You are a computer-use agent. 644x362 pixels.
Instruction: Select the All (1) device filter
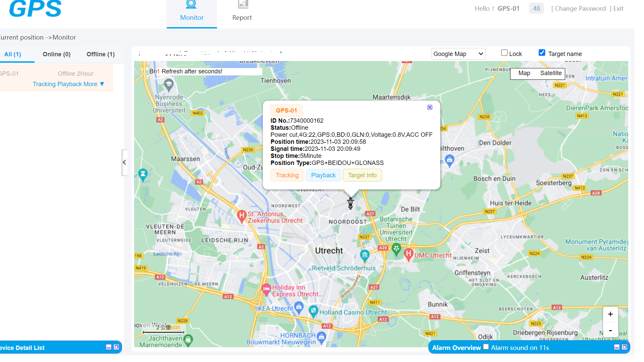13,54
